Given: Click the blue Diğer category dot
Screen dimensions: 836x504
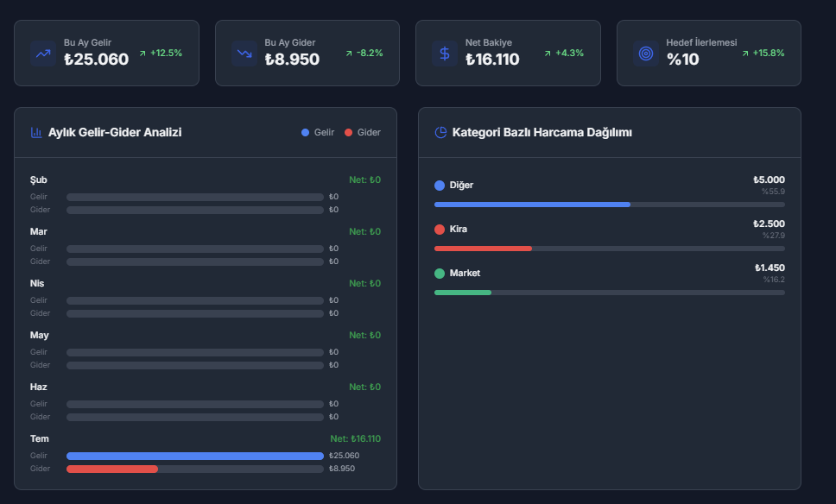Looking at the screenshot, I should (x=440, y=186).
